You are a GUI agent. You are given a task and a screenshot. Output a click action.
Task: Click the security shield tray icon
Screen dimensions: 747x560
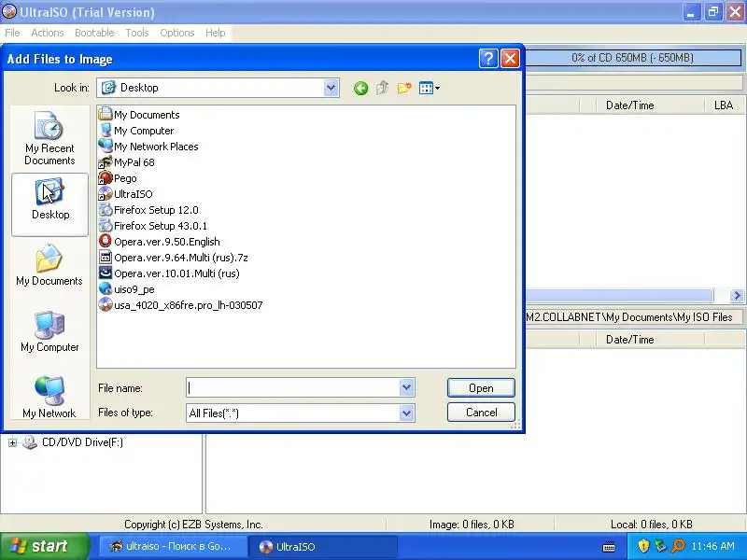643,546
